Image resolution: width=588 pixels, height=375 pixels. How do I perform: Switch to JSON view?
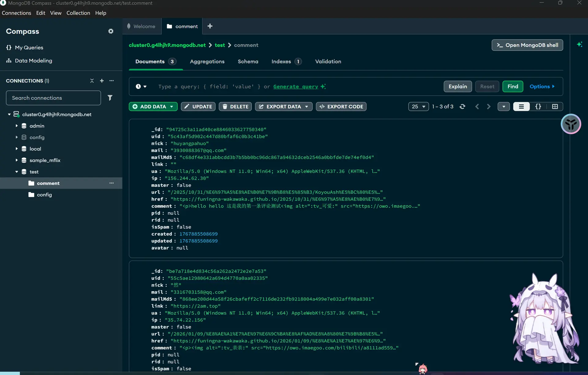pyautogui.click(x=538, y=107)
